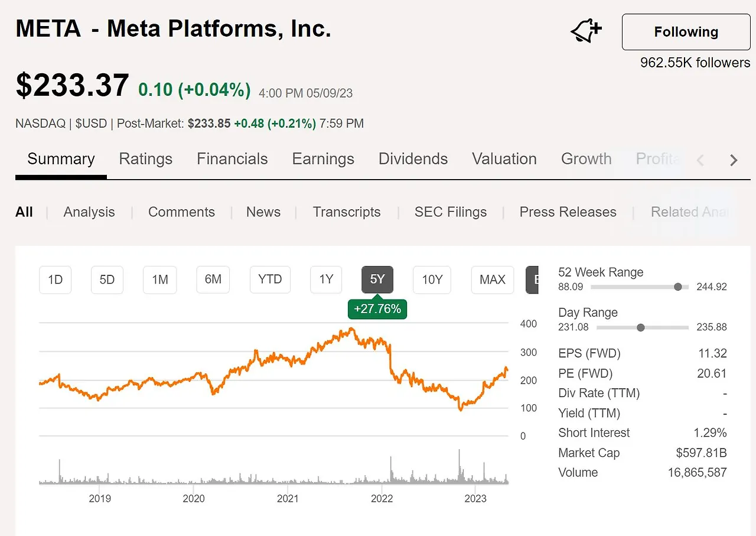Select the 5Y chart range
This screenshot has height=536, width=756.
click(377, 280)
